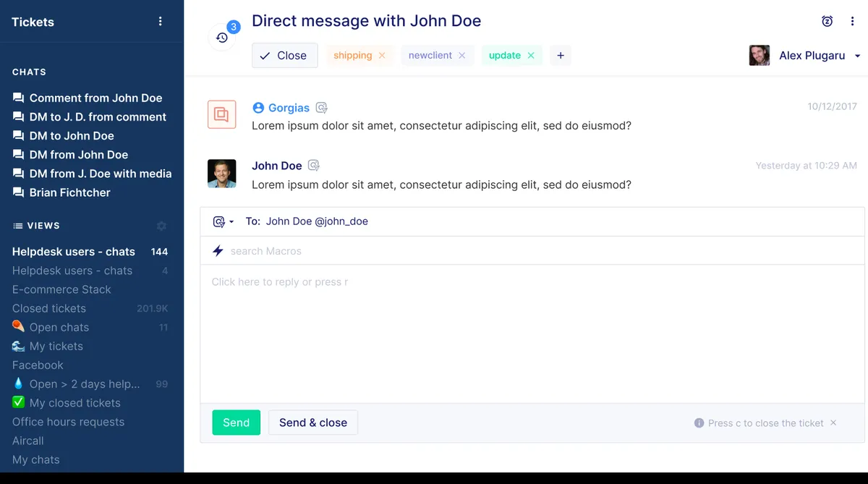Screen dimensions: 868x484
Task: Open the Tickets app options via vertical dots icon
Action: pos(160,21)
